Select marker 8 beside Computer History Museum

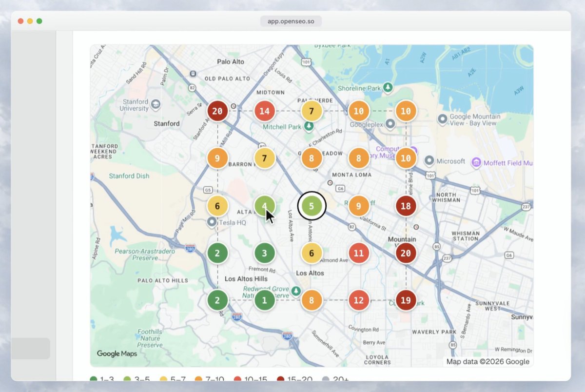click(358, 158)
